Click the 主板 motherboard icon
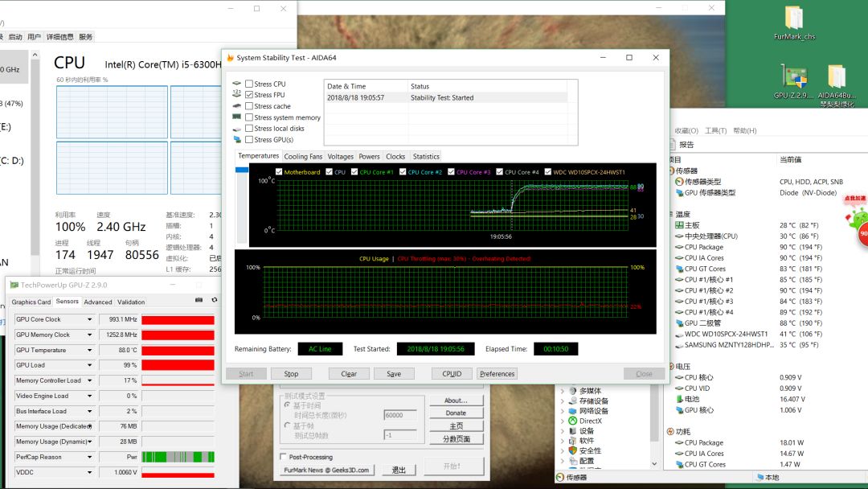868x489 pixels. pyautogui.click(x=679, y=225)
